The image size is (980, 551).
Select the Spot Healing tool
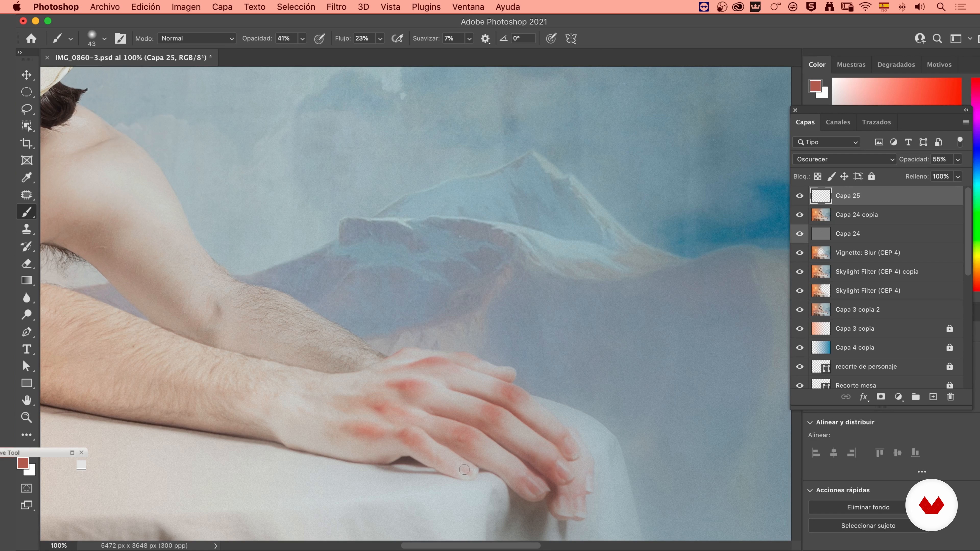[26, 195]
